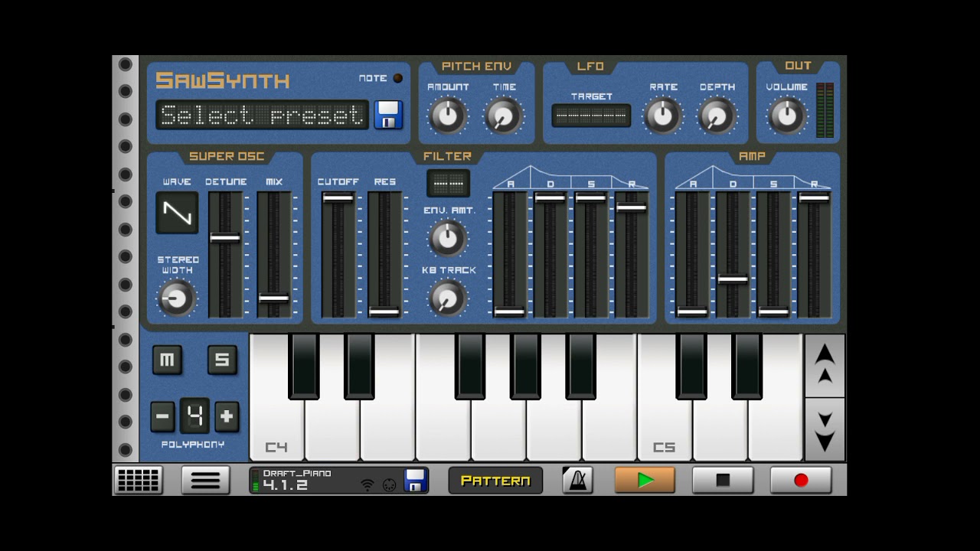Toggle the metronome
Image resolution: width=980 pixels, height=551 pixels.
[577, 480]
